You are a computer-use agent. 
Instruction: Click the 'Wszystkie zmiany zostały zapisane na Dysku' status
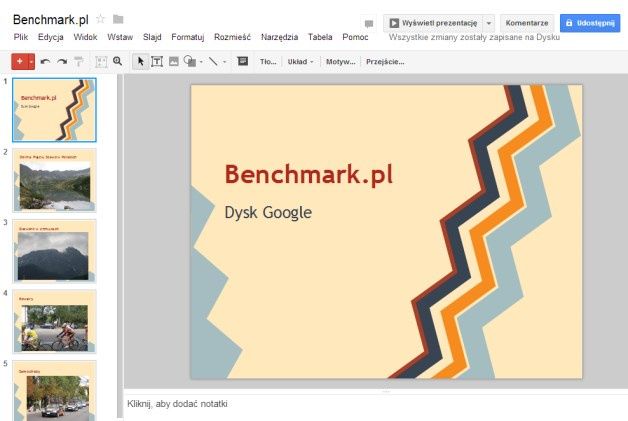(474, 37)
